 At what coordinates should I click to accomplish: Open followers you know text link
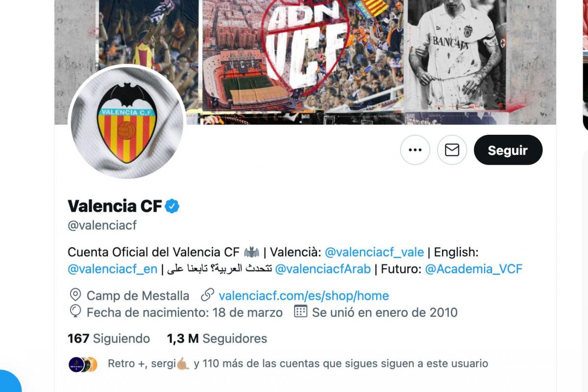[298, 364]
